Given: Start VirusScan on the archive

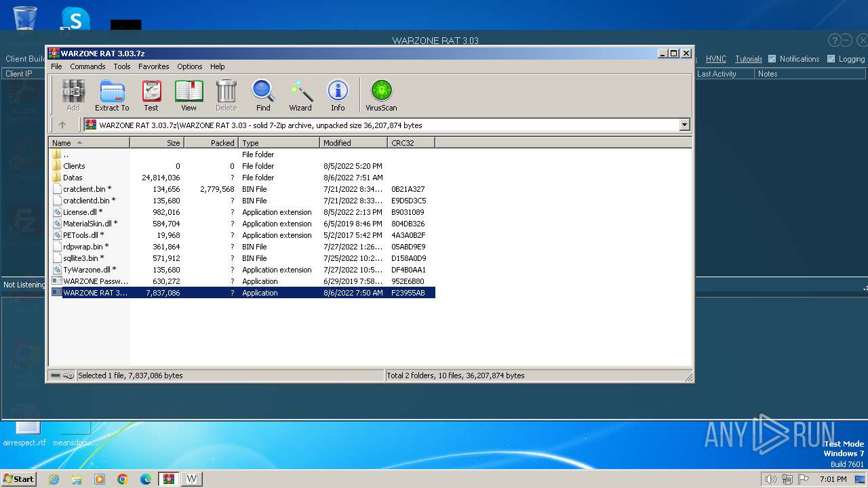Looking at the screenshot, I should [x=381, y=95].
